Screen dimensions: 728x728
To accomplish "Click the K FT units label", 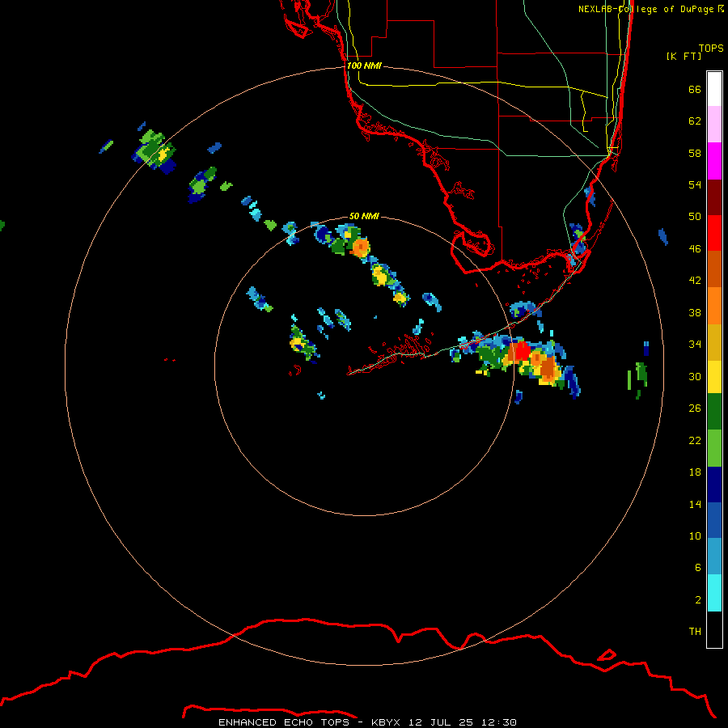I will [684, 56].
